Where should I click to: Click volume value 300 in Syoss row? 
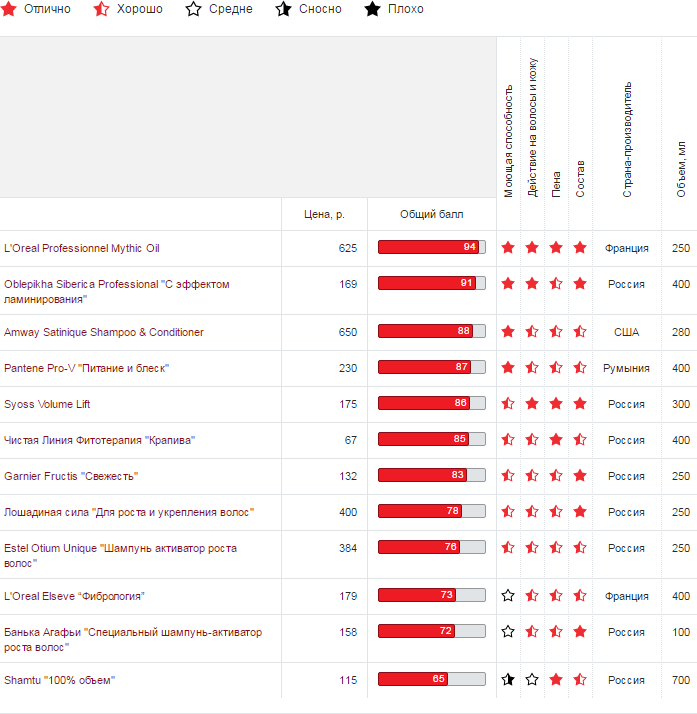tap(681, 404)
